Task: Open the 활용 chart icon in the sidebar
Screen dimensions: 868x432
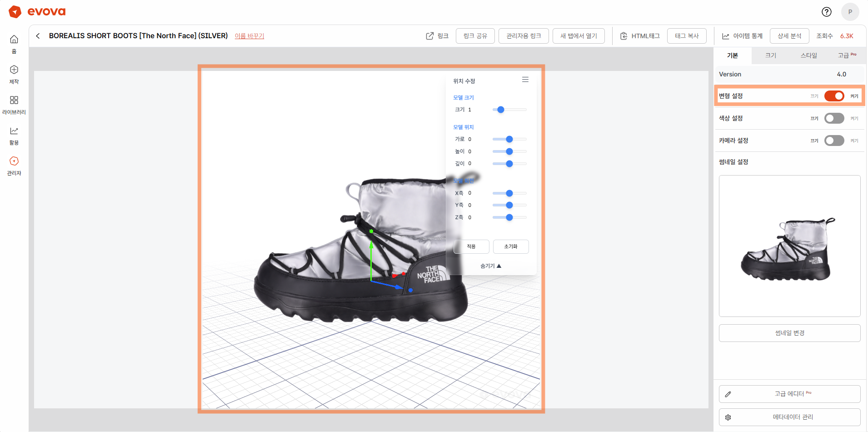Action: coord(14,131)
